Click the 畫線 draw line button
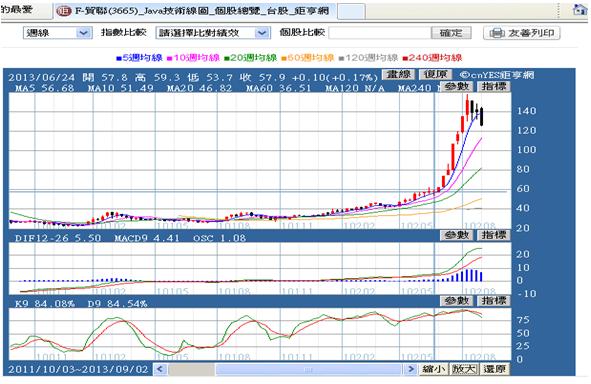 [x=398, y=75]
